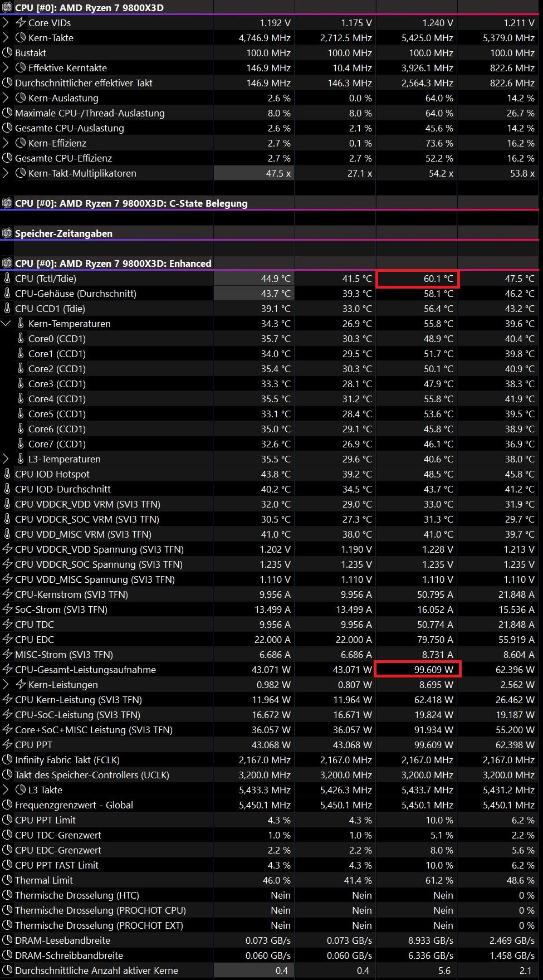This screenshot has height=980, width=543.
Task: Click thermometer icon of Core4 (CCD1)
Action: coord(21,399)
